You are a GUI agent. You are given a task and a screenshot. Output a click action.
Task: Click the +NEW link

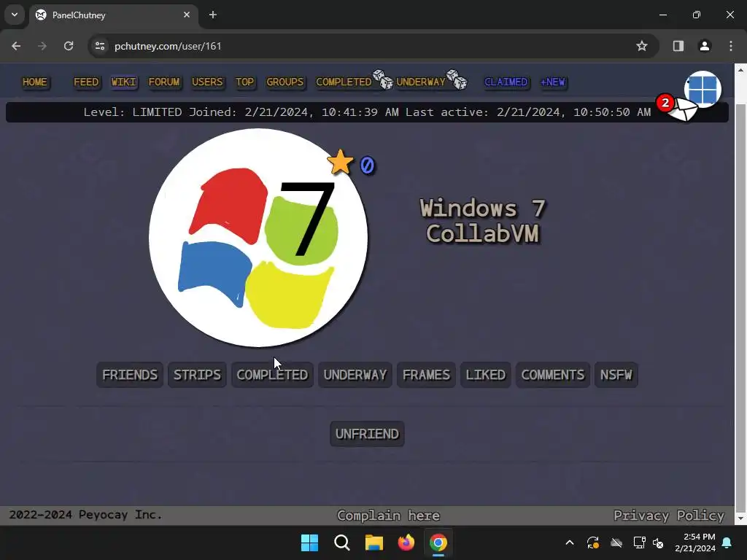pyautogui.click(x=553, y=82)
